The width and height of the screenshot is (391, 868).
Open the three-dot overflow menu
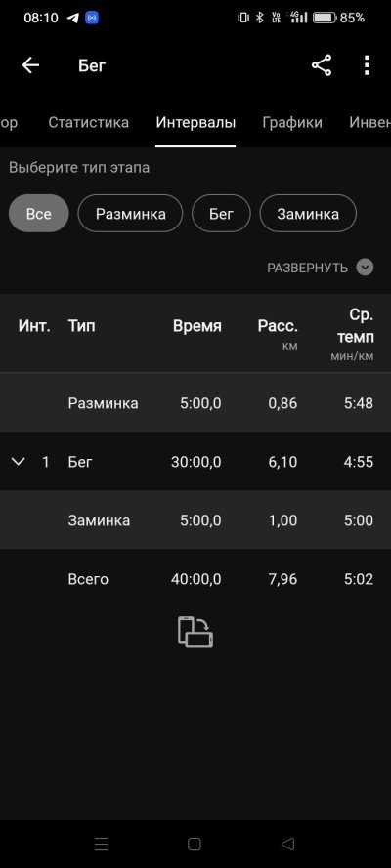pyautogui.click(x=367, y=65)
